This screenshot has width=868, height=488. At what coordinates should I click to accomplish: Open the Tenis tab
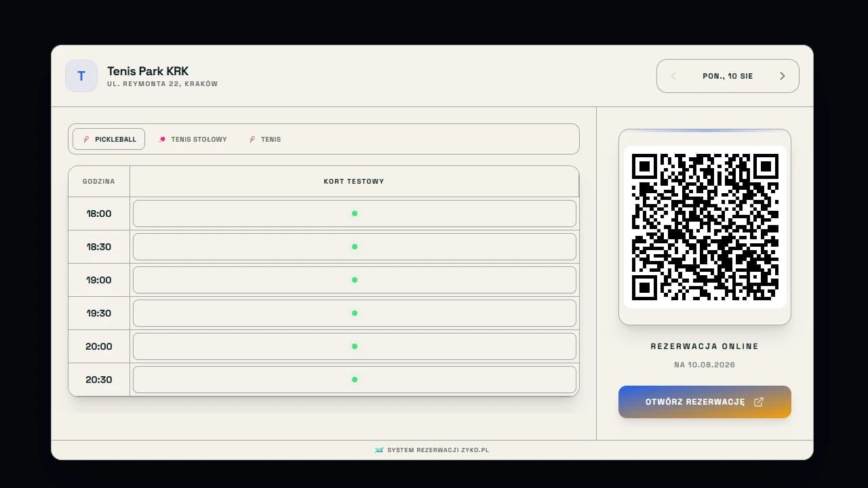tap(265, 139)
